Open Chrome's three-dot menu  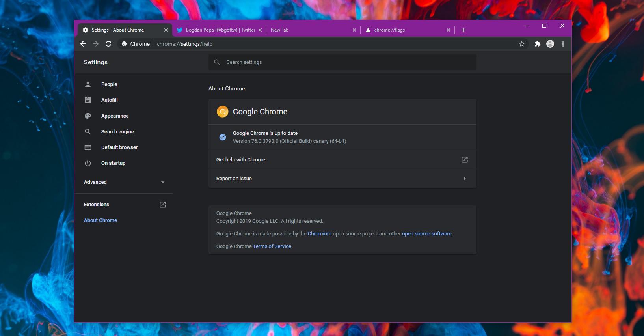[563, 44]
